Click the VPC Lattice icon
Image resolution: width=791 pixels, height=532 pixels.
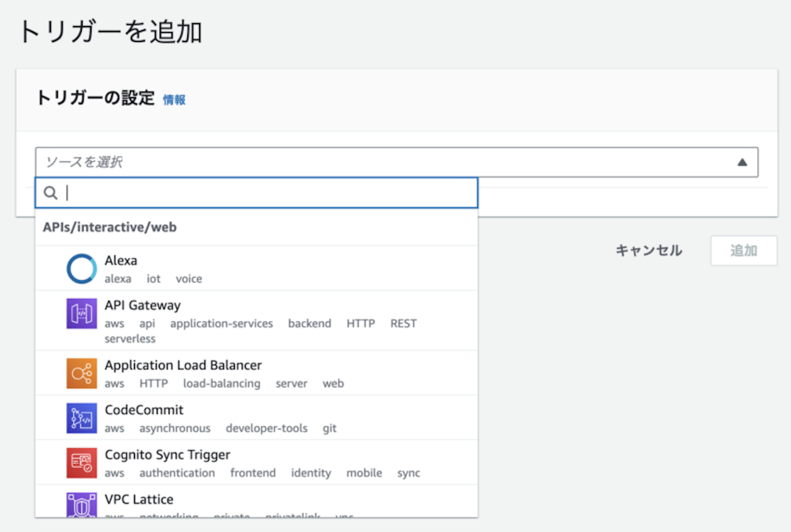point(82,505)
